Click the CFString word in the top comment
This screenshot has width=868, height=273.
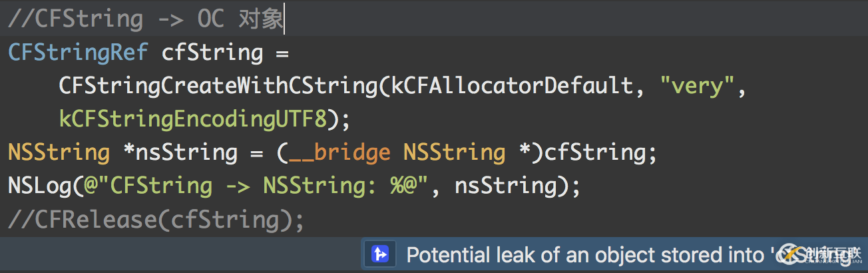[89, 19]
